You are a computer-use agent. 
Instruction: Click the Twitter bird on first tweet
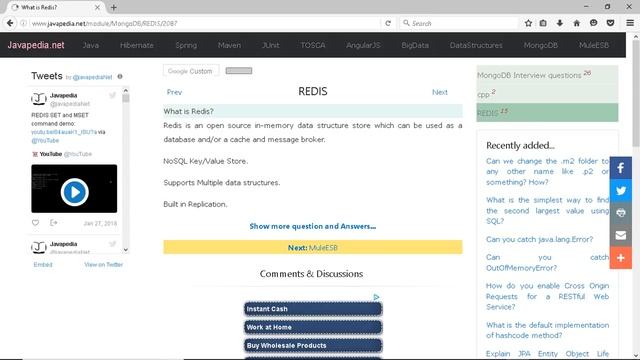pyautogui.click(x=112, y=96)
